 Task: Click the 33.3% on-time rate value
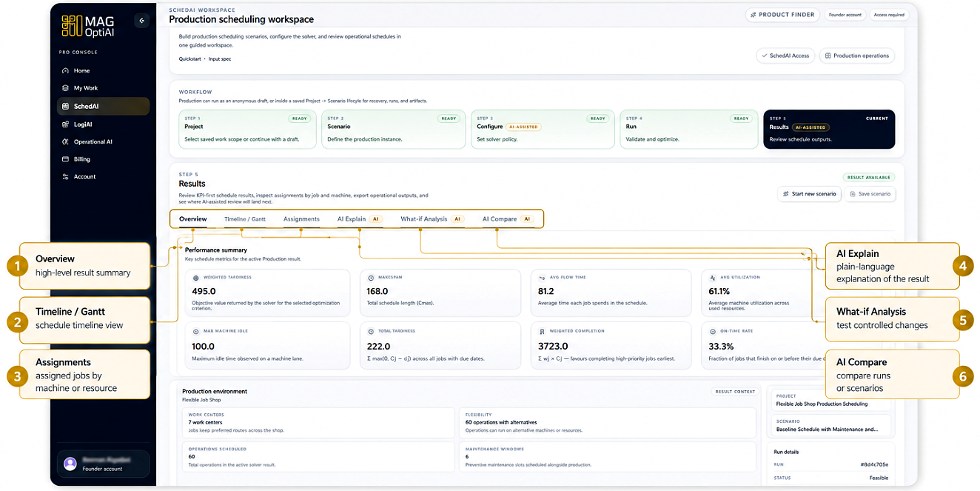point(721,346)
